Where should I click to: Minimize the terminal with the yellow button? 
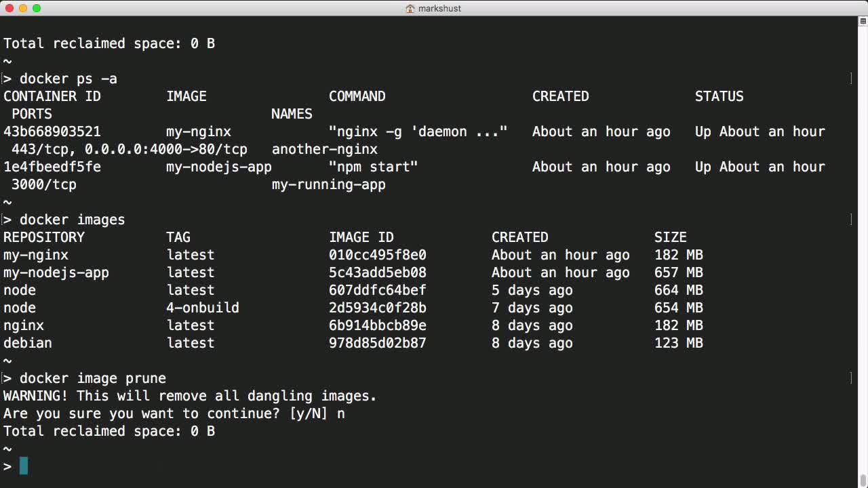pos(23,8)
